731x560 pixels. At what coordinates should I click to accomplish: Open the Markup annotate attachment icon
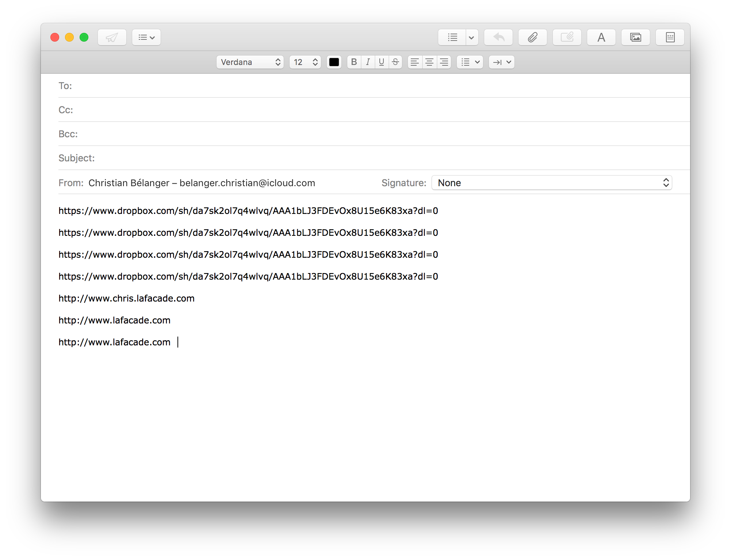[x=567, y=37]
